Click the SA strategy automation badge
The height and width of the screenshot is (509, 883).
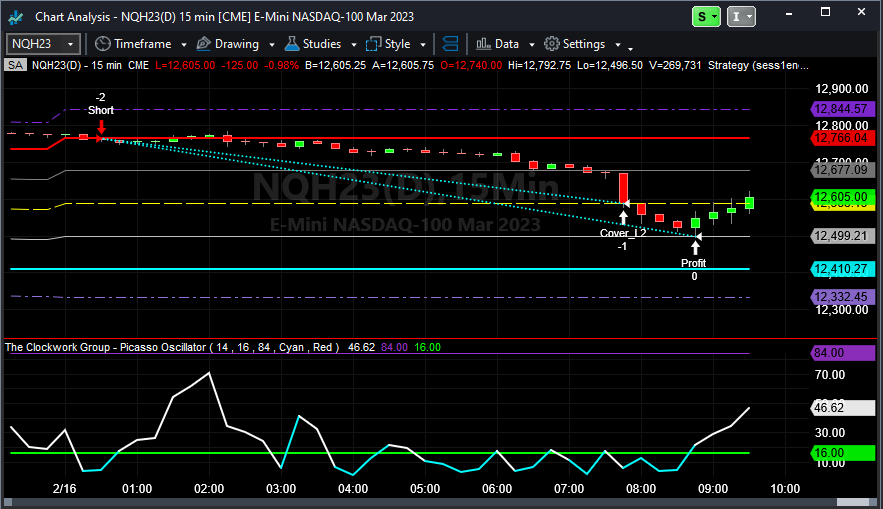(x=15, y=65)
